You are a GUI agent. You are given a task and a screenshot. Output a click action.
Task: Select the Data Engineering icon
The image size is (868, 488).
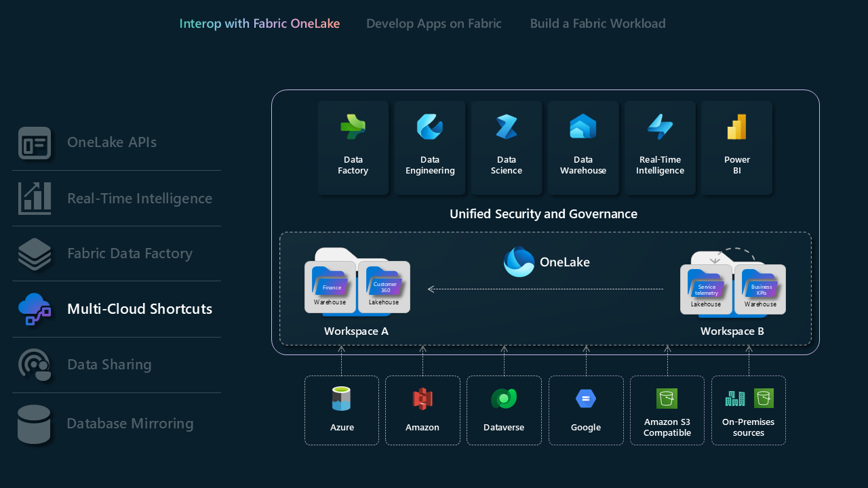(430, 127)
